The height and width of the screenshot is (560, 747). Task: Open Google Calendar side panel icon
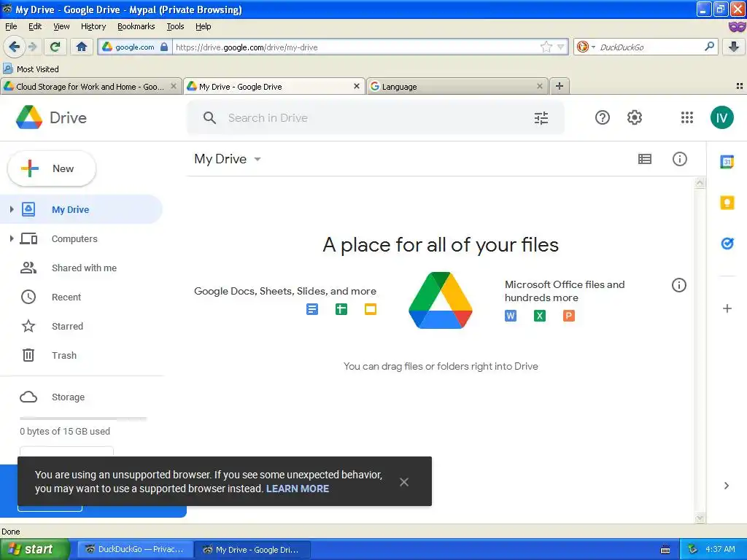[x=727, y=162]
